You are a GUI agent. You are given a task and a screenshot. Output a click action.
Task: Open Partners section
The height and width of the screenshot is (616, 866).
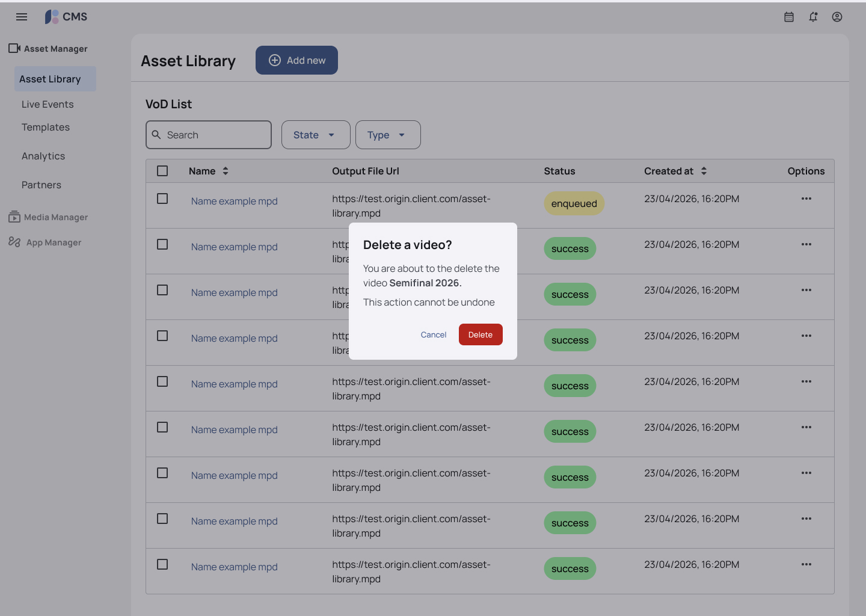pos(41,185)
